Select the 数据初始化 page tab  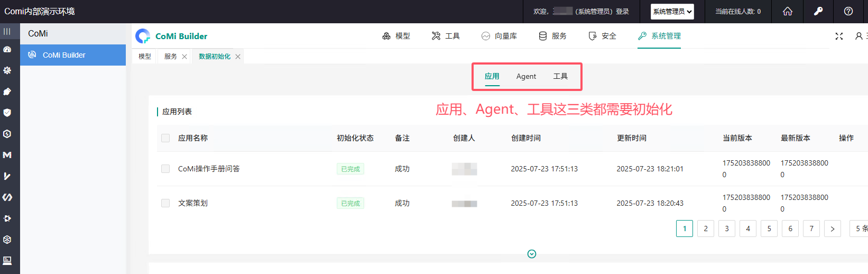(x=215, y=57)
